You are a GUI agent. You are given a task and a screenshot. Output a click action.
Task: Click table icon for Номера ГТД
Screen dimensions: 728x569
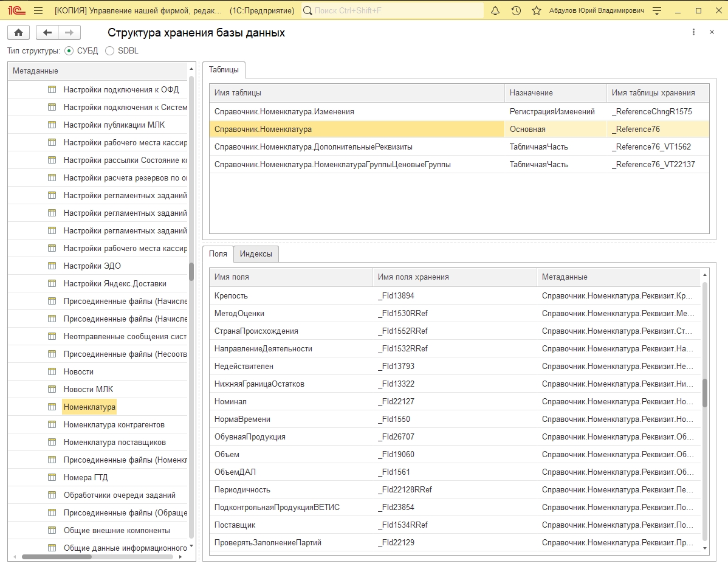(52, 478)
